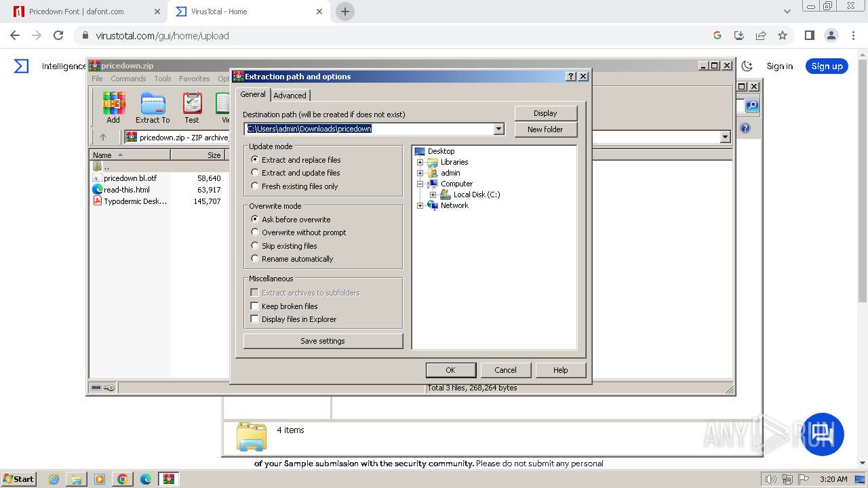Viewport: 868px width, 488px height.
Task: Select the parent folder '..' entry
Action: click(x=106, y=167)
